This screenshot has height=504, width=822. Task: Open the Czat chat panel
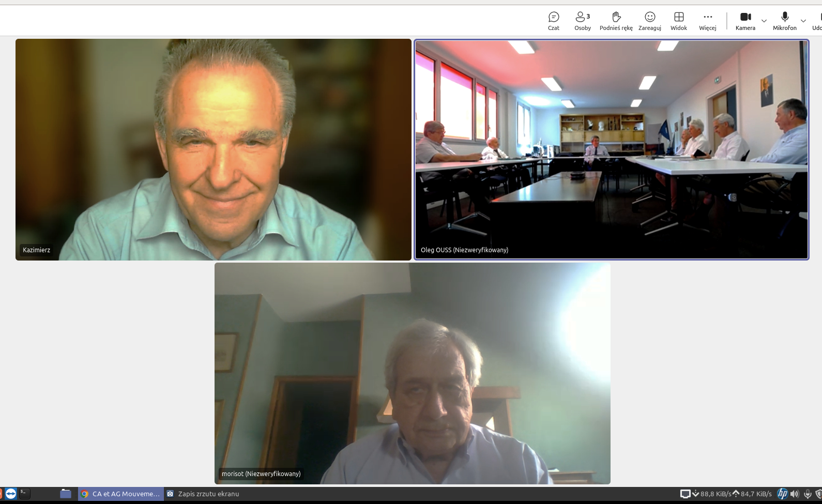coord(554,21)
